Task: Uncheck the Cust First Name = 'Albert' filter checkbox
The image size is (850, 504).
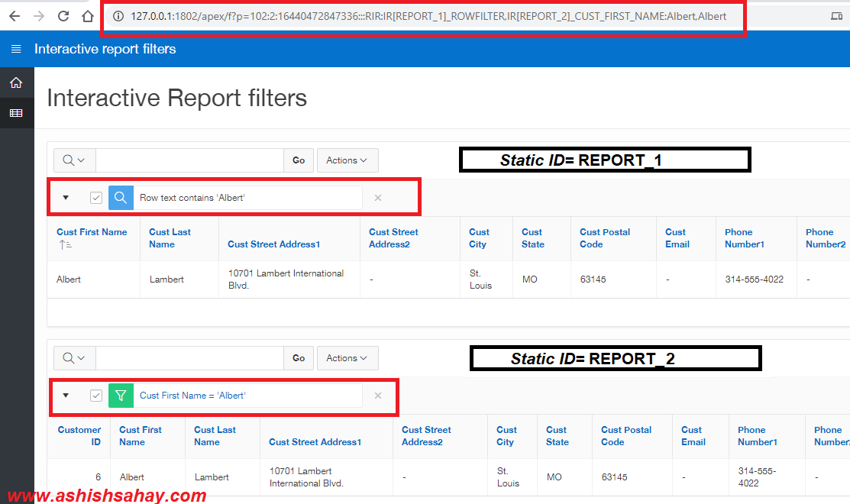Action: click(x=96, y=396)
